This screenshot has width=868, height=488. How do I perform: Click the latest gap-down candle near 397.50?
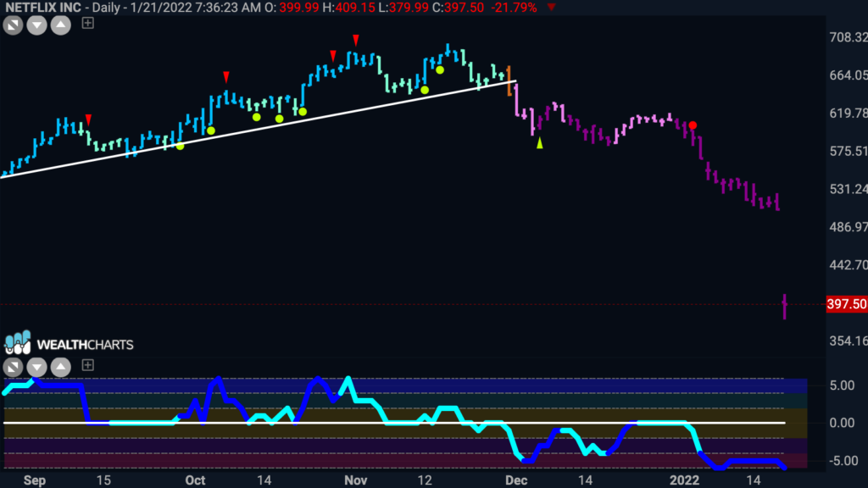tap(784, 306)
